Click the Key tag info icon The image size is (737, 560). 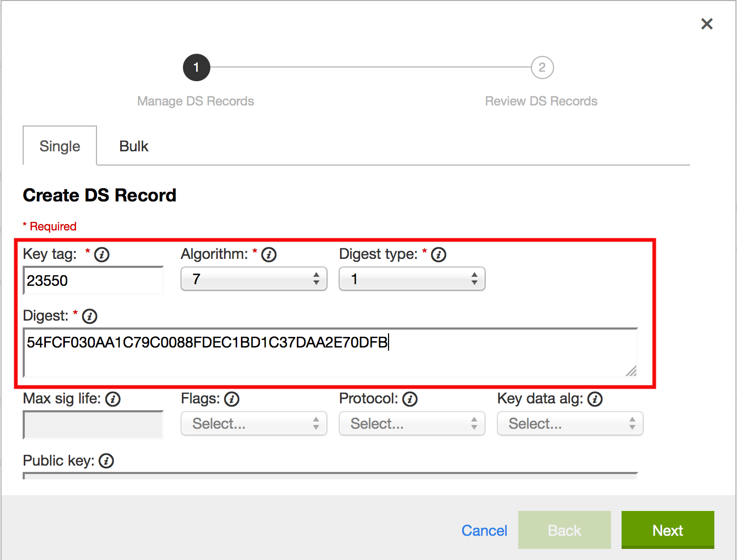coord(101,255)
